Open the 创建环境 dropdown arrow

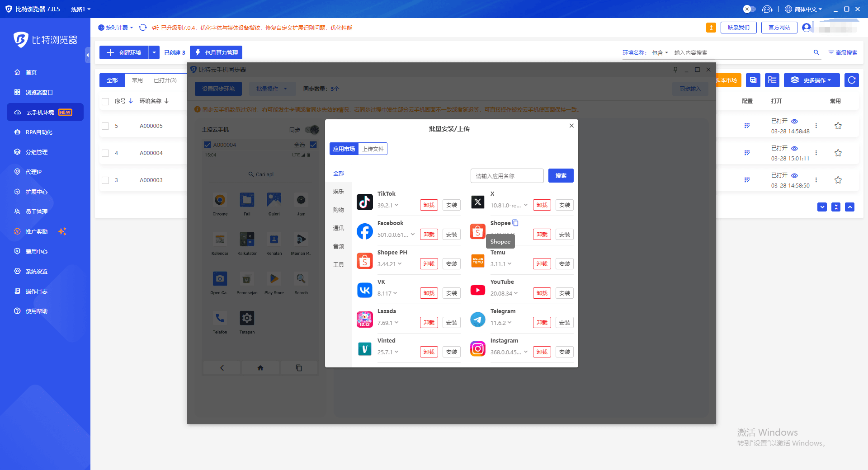[154, 52]
